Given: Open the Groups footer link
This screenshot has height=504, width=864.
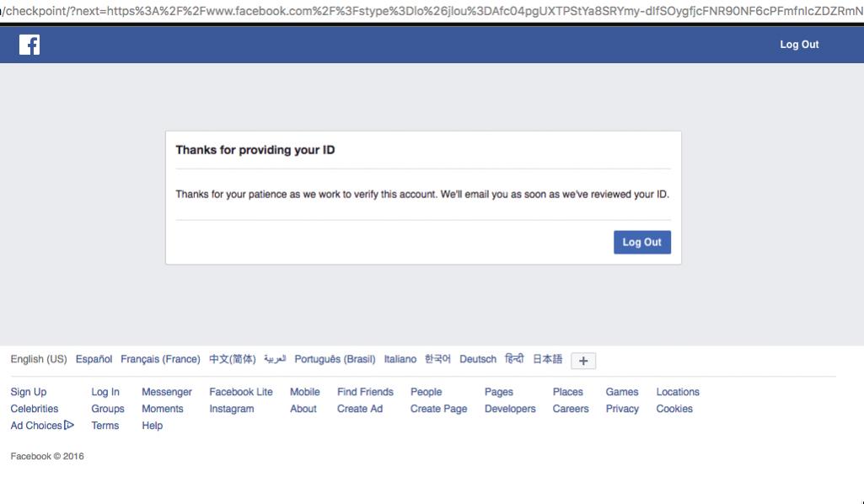Looking at the screenshot, I should [107, 409].
